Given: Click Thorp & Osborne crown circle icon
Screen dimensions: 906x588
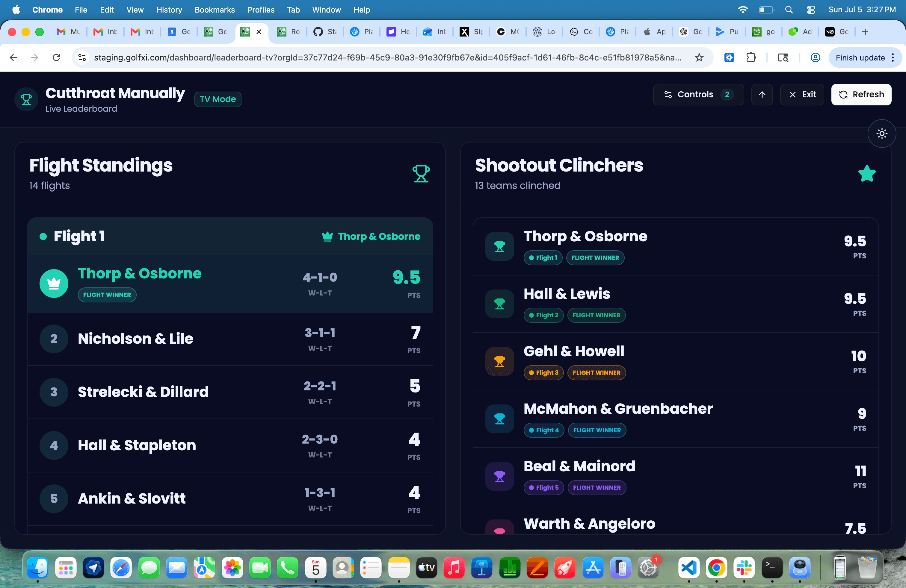Looking at the screenshot, I should pyautogui.click(x=54, y=283).
